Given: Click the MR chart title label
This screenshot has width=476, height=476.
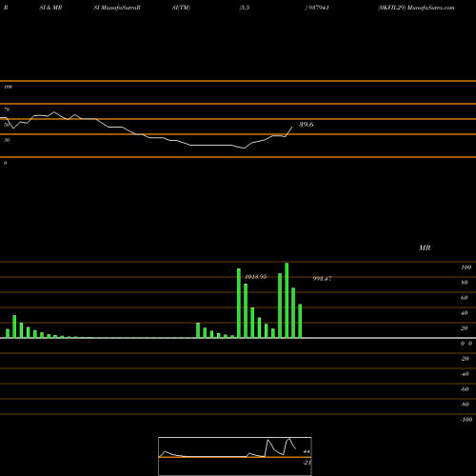Looking at the screenshot, I should tap(425, 248).
